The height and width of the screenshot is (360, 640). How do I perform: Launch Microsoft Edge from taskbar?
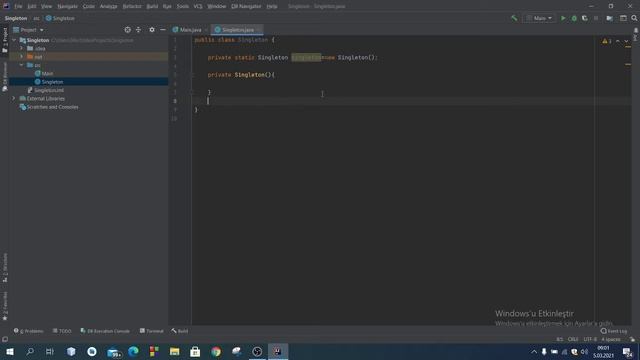(x=133, y=351)
